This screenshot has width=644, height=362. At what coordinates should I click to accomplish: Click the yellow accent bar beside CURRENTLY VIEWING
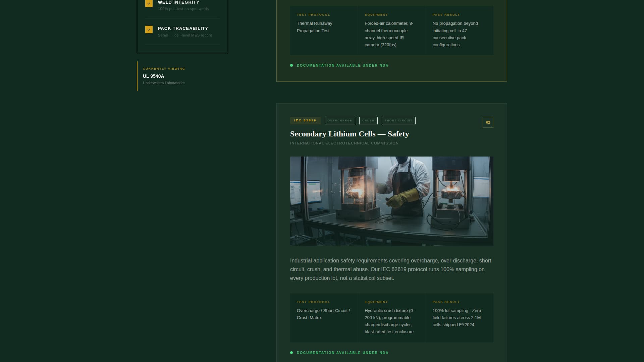[x=138, y=76]
